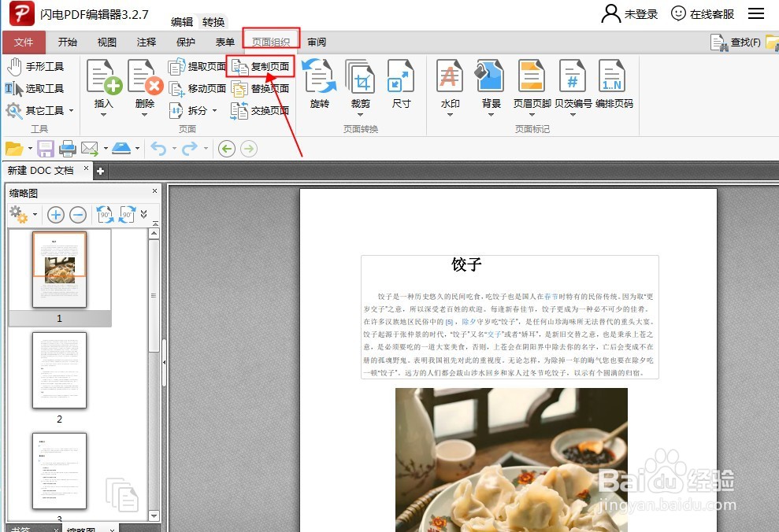Click the redo arrow
The height and width of the screenshot is (532, 779).
click(190, 149)
